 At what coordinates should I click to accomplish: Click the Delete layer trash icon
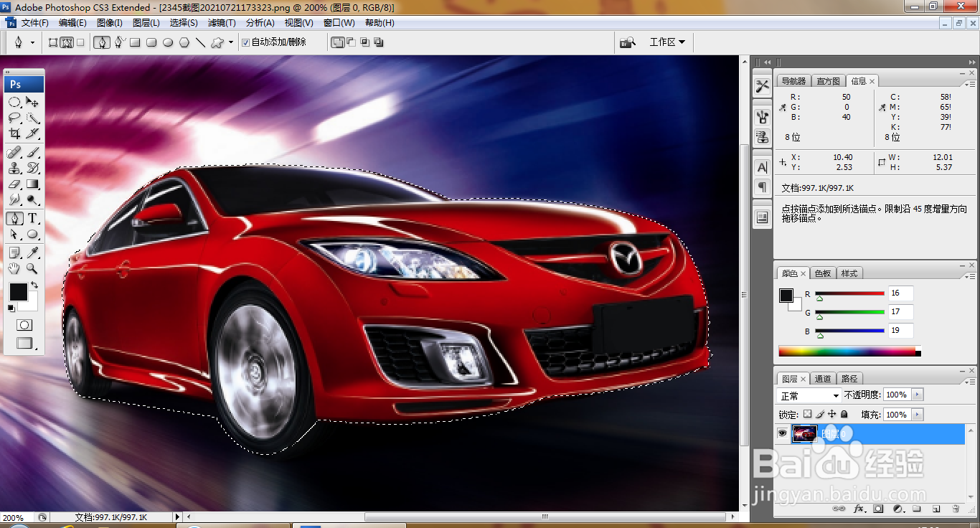pos(956,509)
